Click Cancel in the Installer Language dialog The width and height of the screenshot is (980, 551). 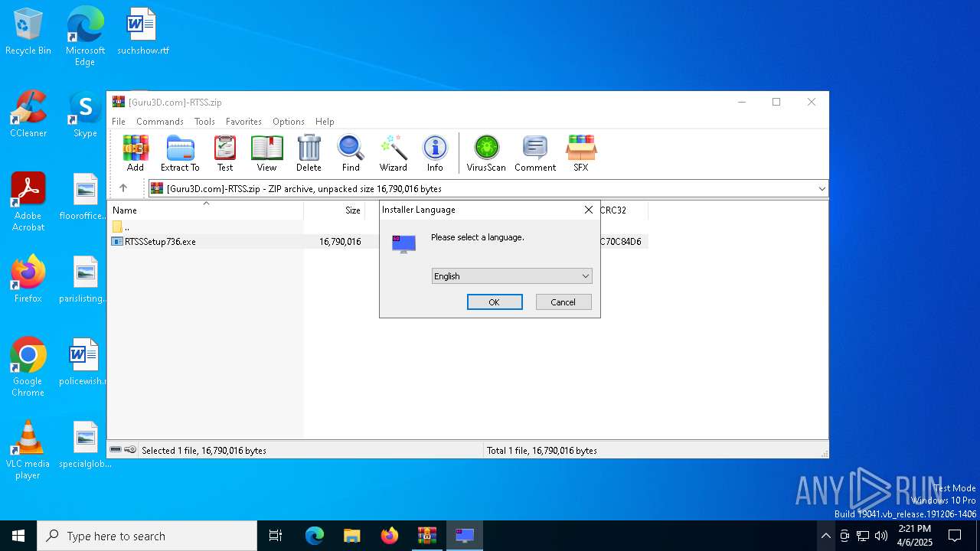tap(563, 302)
